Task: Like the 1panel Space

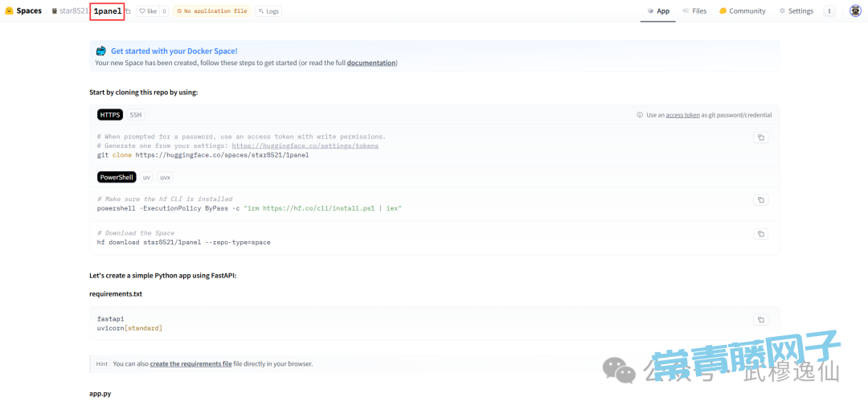Action: point(148,11)
